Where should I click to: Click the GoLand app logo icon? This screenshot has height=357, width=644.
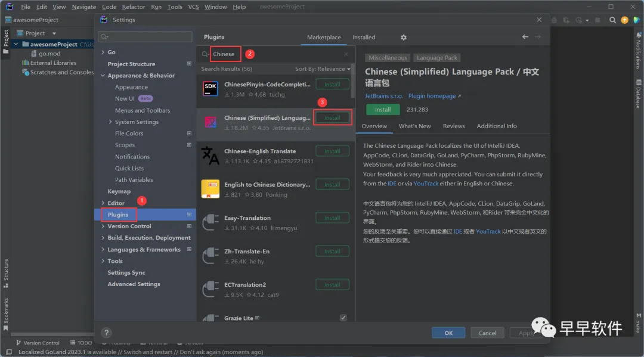coord(10,7)
